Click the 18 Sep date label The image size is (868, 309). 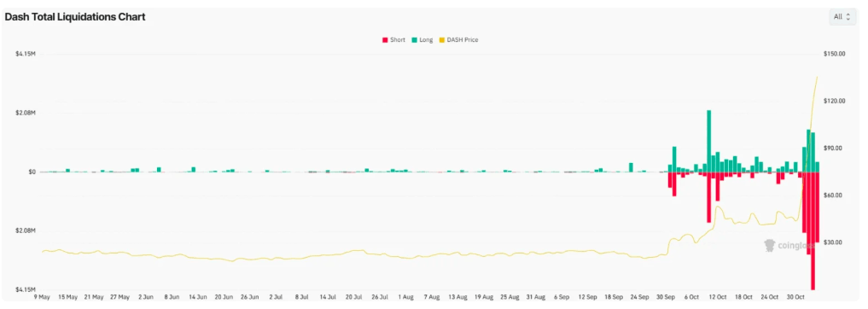[615, 297]
